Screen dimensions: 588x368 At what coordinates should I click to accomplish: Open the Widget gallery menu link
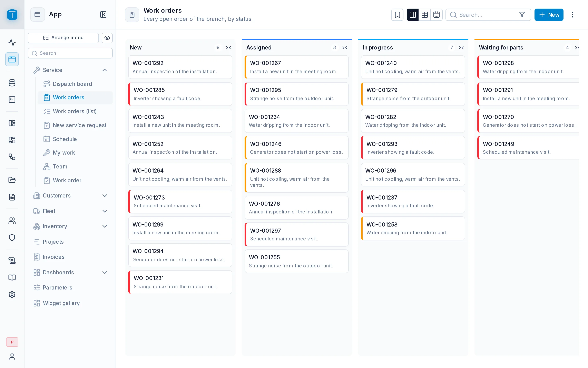click(70, 303)
